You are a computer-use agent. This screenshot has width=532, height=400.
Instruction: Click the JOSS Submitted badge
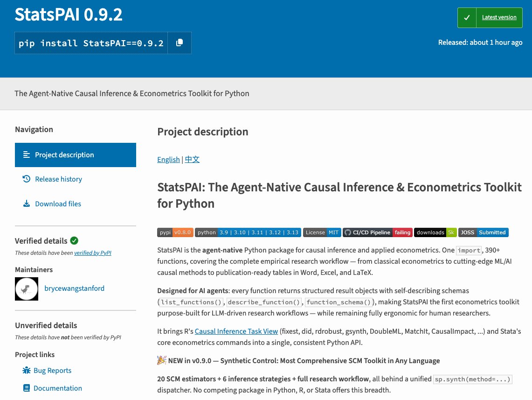click(x=483, y=232)
